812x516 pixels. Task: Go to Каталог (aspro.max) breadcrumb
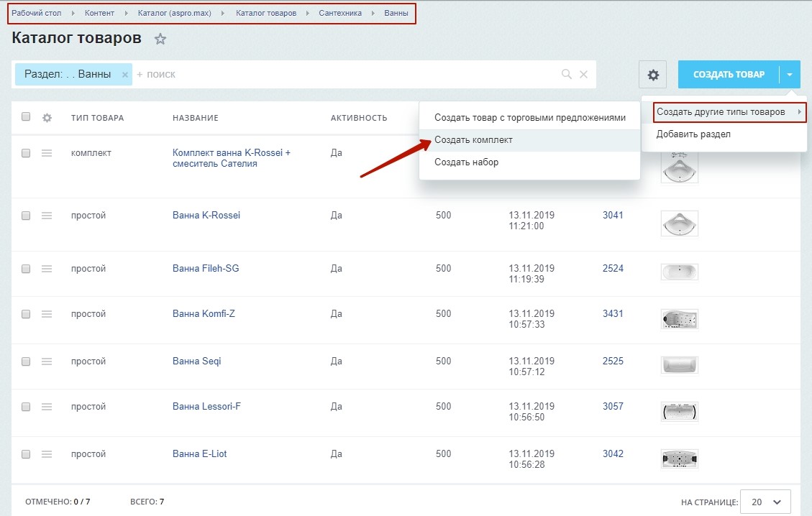point(175,13)
